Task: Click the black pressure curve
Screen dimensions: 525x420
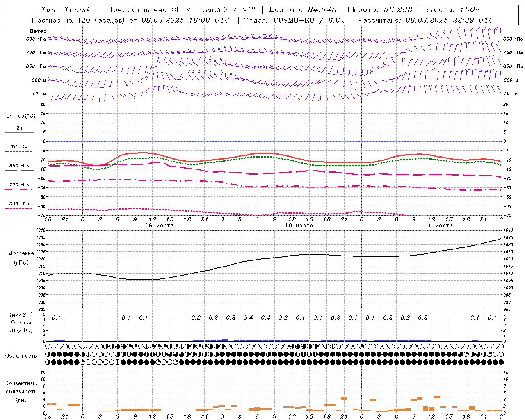Action: click(275, 258)
